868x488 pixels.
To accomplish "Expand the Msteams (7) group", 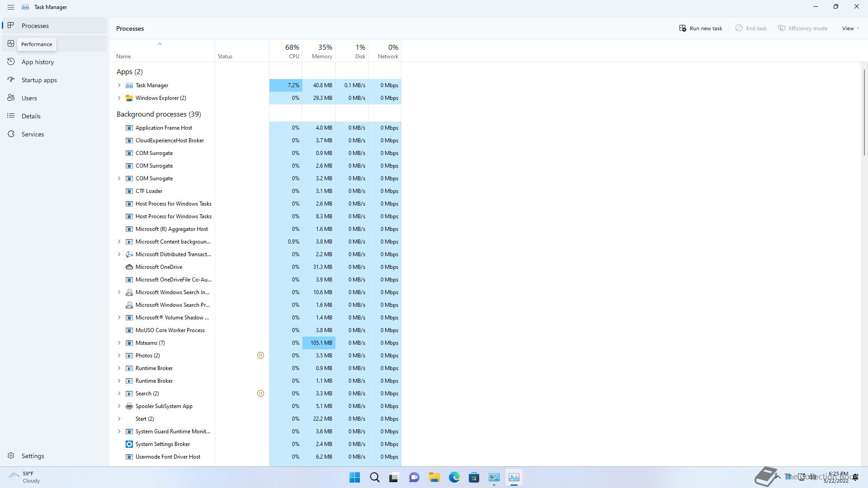I will (x=119, y=343).
